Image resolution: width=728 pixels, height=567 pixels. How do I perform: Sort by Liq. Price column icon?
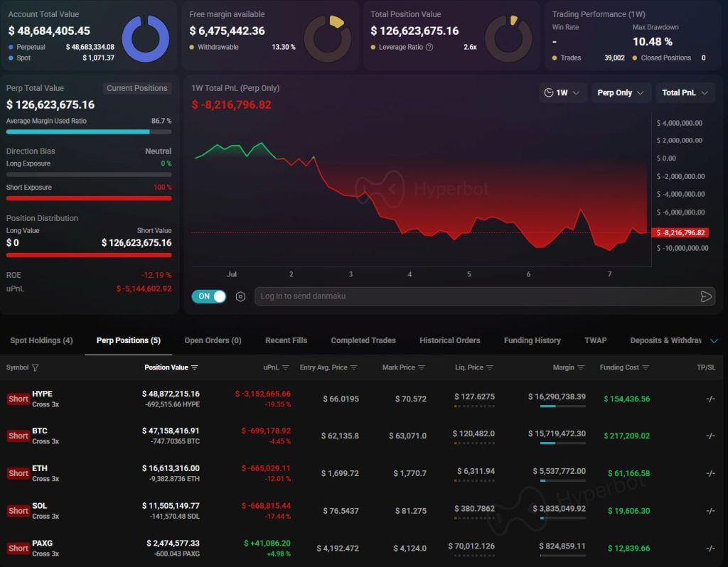(489, 367)
